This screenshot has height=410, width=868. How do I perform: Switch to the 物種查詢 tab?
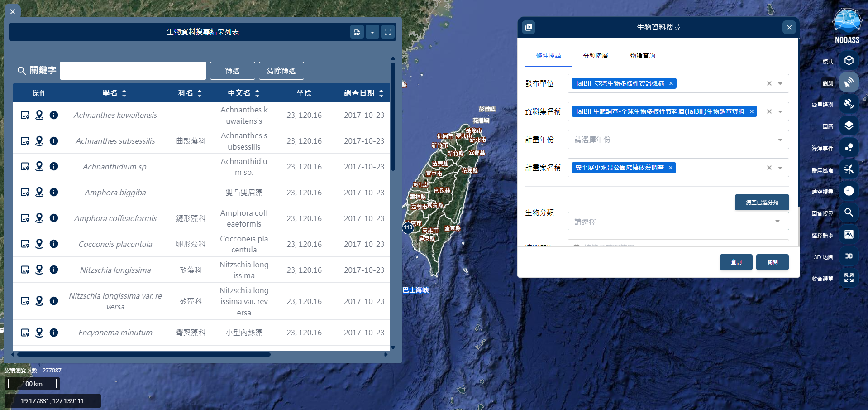coord(643,55)
